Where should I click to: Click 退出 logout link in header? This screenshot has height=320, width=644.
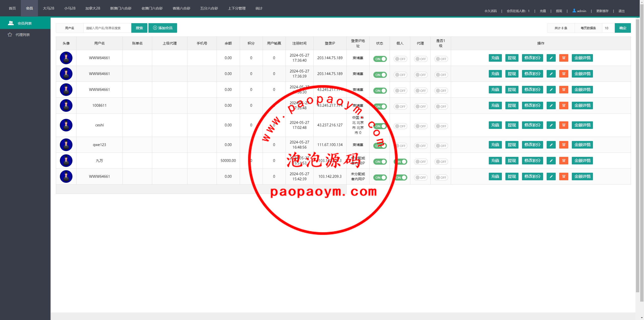pos(621,11)
